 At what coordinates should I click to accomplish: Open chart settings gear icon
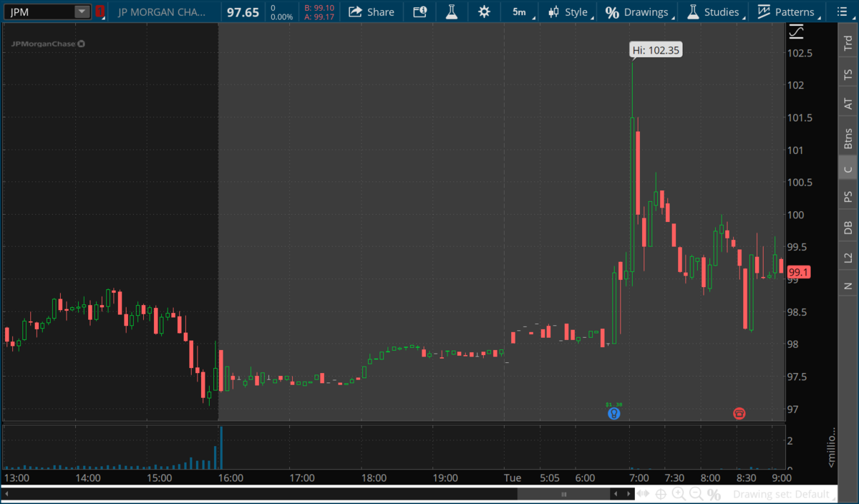pyautogui.click(x=485, y=11)
